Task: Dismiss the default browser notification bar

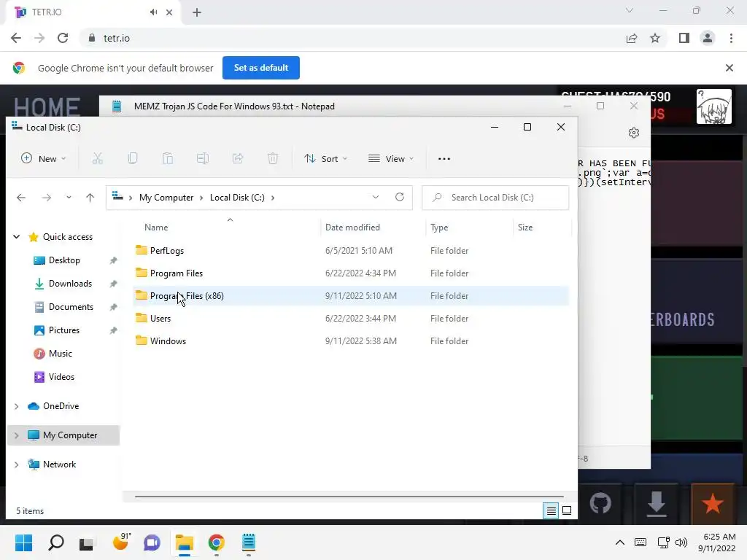Action: [729, 68]
